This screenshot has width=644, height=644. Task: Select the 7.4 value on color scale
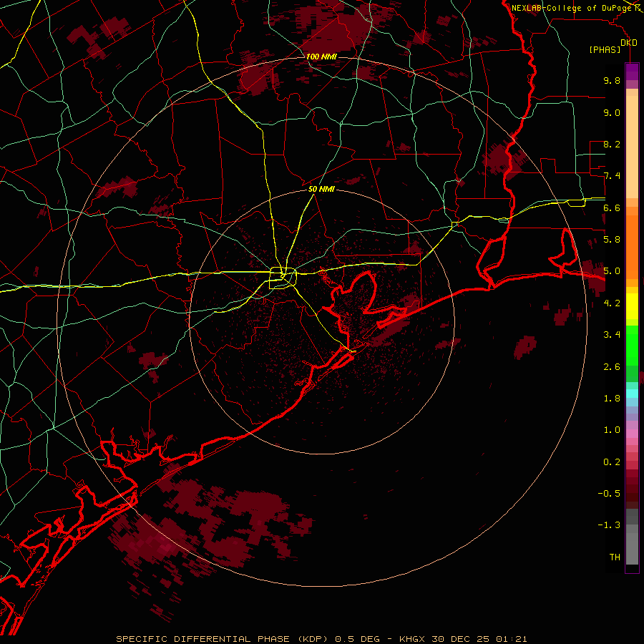pyautogui.click(x=612, y=176)
